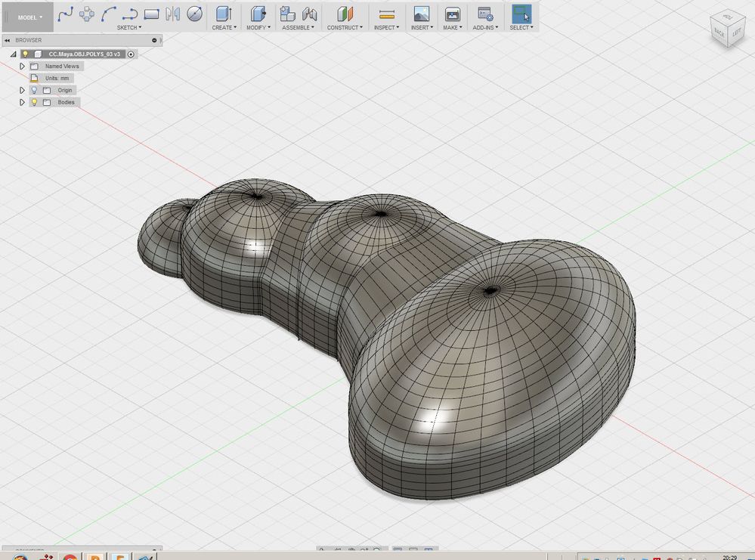
Task: Open the MODEL workspace dropdown
Action: (x=30, y=17)
